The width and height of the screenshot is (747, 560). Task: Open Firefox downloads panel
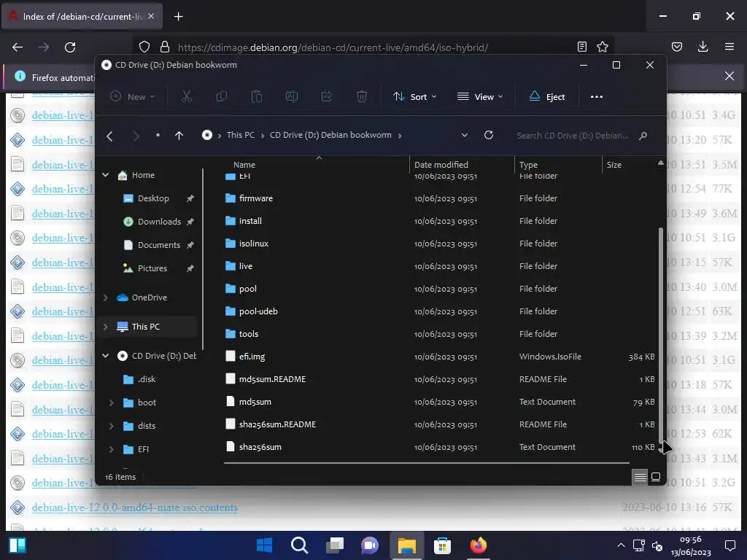click(x=703, y=47)
